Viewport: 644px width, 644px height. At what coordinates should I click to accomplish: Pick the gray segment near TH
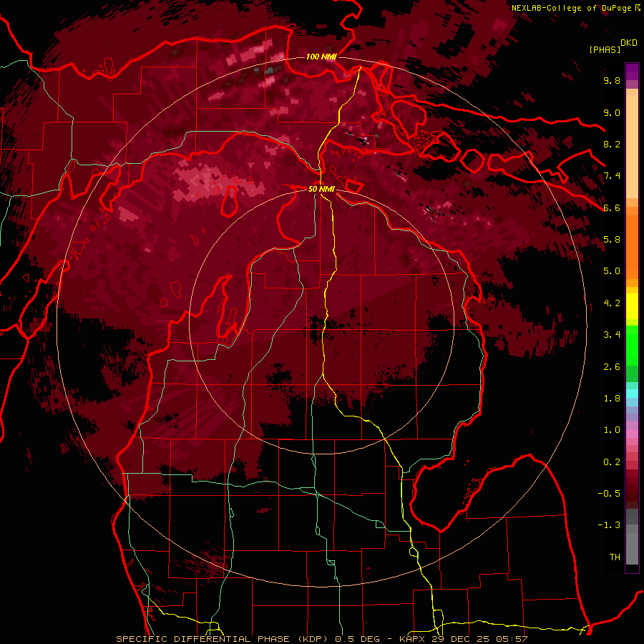(632, 546)
